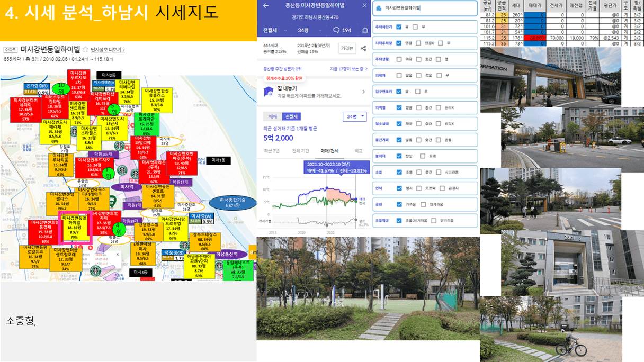The height and width of the screenshot is (362, 644).
Task: Tap the notification bell icon
Action: point(365,30)
